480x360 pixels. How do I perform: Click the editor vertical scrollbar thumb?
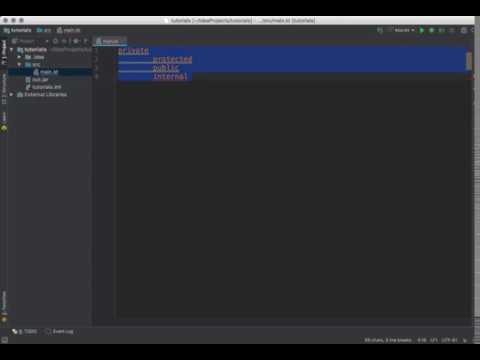pos(469,61)
